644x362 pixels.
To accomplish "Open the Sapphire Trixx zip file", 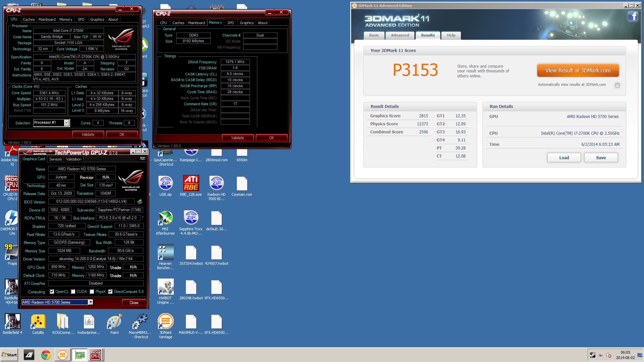I will [x=191, y=223].
